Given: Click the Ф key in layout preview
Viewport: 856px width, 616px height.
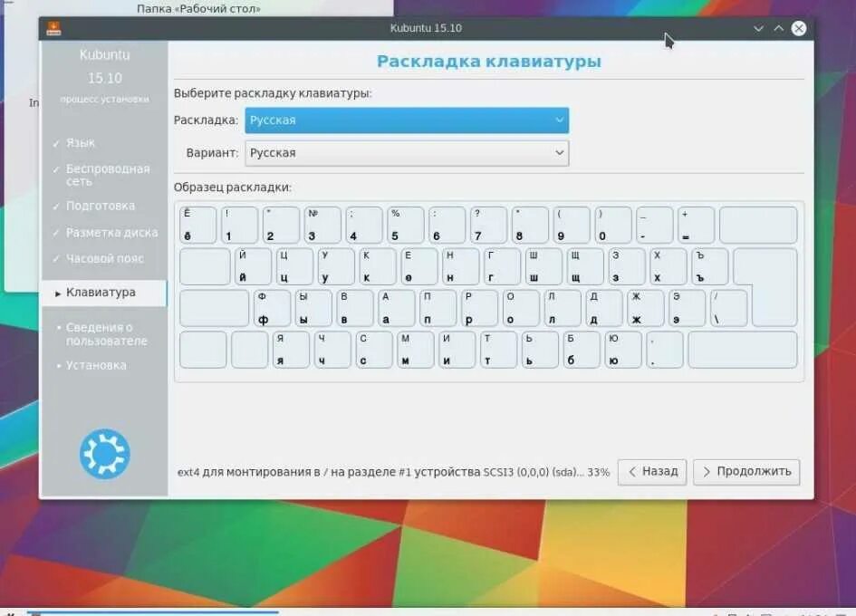Looking at the screenshot, I should click(273, 308).
